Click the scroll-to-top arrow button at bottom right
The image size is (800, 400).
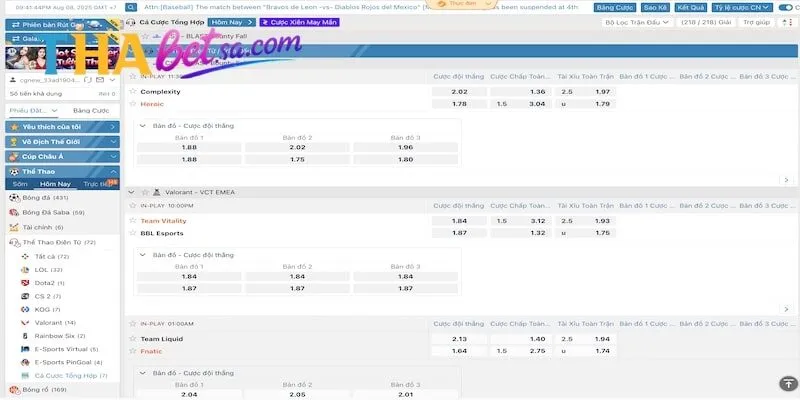pos(785,384)
